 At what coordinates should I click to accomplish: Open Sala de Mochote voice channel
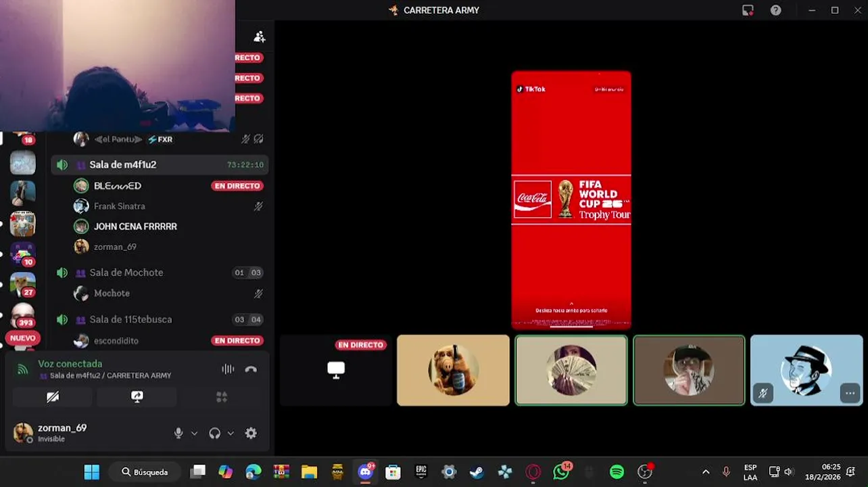(x=160, y=273)
